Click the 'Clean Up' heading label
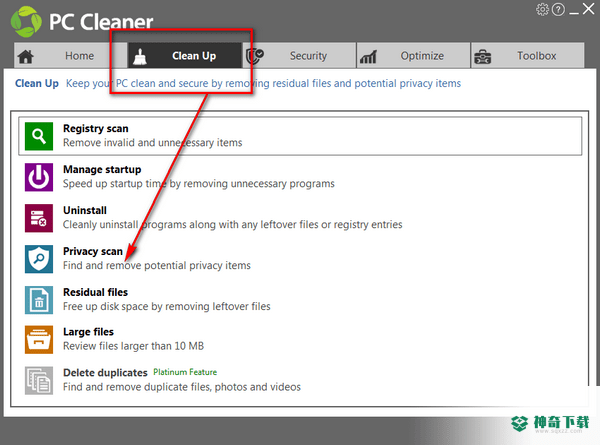Image resolution: width=600 pixels, height=445 pixels. click(37, 83)
